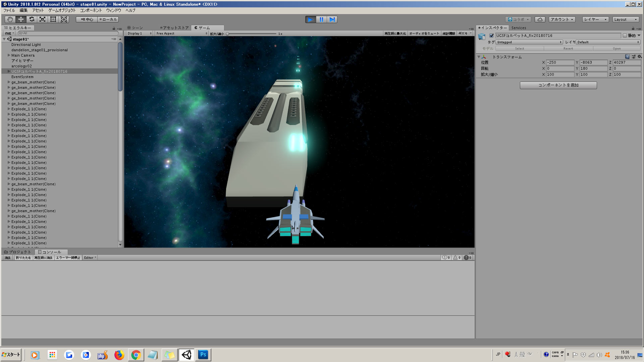Click the Add Component button
This screenshot has width=644, height=362.
[558, 85]
